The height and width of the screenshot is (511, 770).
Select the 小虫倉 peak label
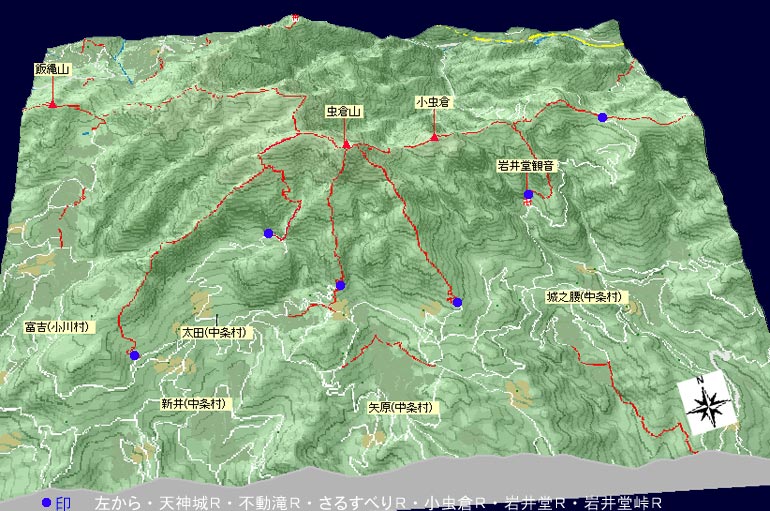[434, 102]
